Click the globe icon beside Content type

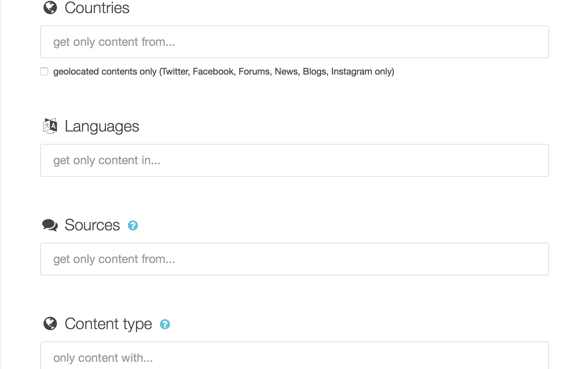pyautogui.click(x=50, y=324)
